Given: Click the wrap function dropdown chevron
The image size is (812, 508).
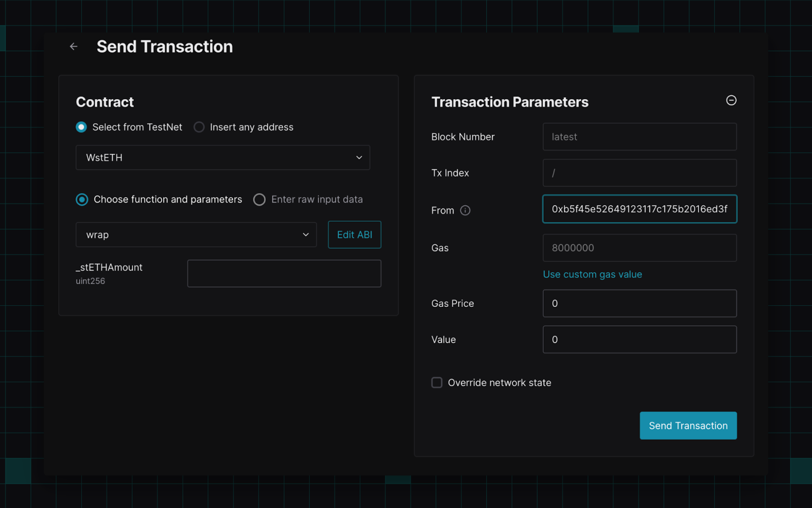Looking at the screenshot, I should coord(306,235).
